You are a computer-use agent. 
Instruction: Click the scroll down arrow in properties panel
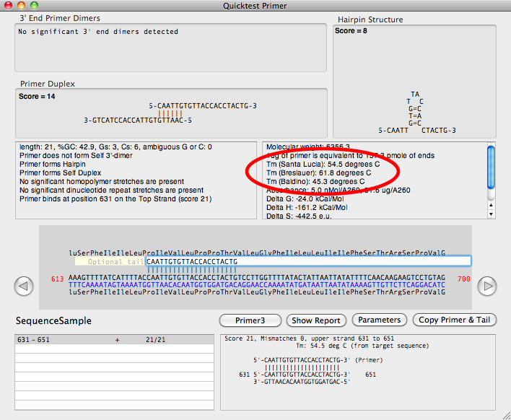(492, 214)
